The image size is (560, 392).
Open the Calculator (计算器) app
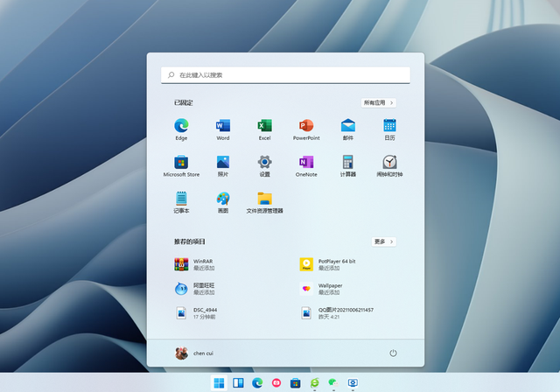click(348, 165)
